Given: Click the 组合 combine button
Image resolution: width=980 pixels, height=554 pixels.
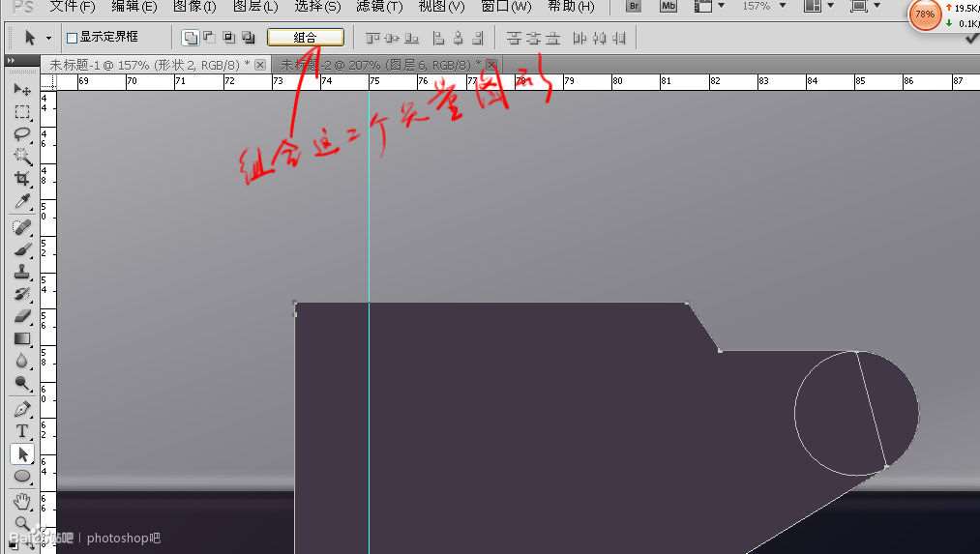Looking at the screenshot, I should pos(305,38).
